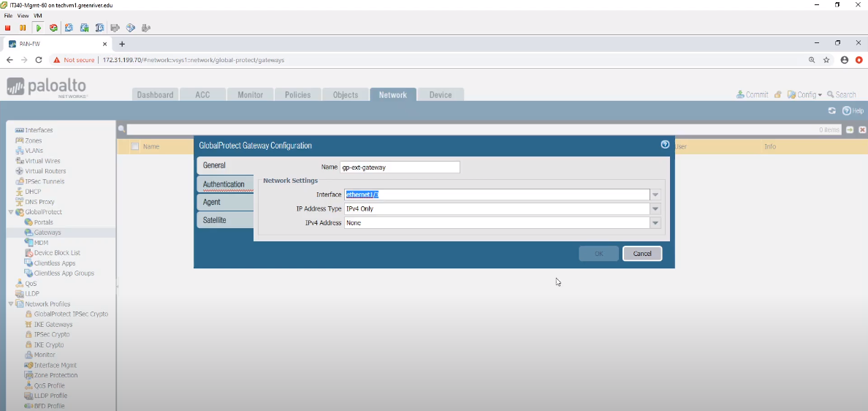
Task: Click the filter search bar above table
Action: pyautogui.click(x=483, y=129)
